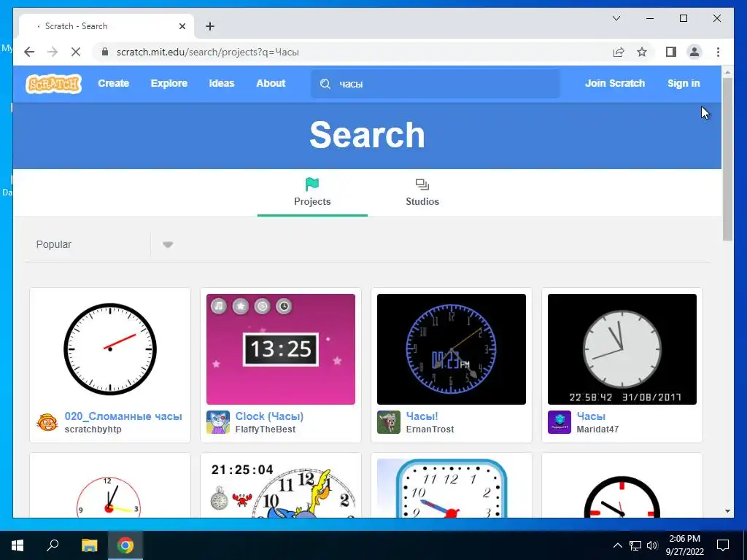The height and width of the screenshot is (560, 747).
Task: Open the Popular sort dropdown
Action: point(101,244)
